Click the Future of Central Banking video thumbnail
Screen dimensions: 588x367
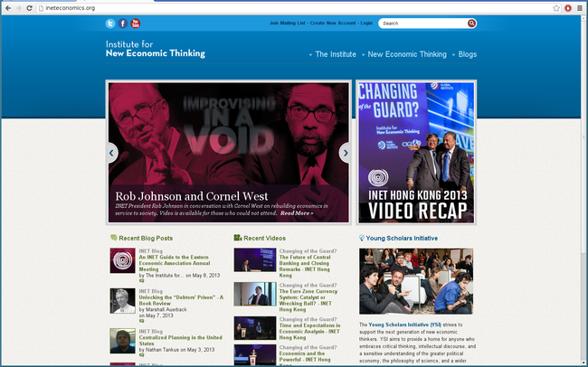tap(255, 259)
